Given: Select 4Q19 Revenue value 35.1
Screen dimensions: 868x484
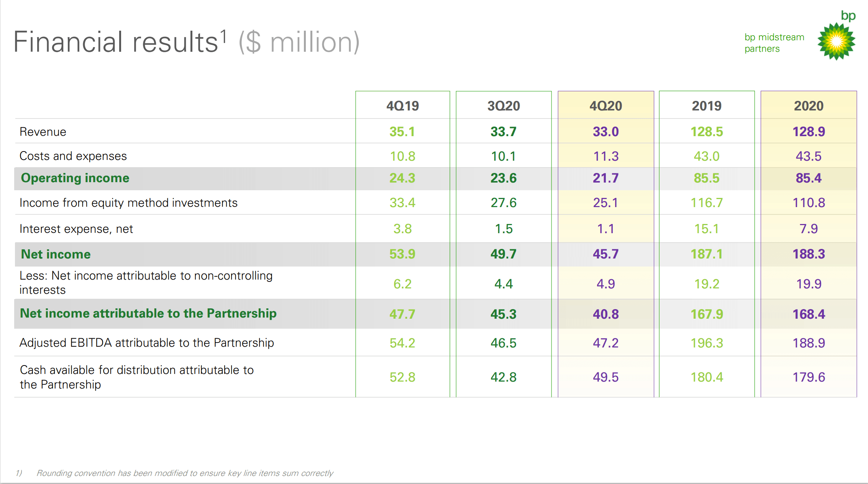Looking at the screenshot, I should pyautogui.click(x=402, y=132).
